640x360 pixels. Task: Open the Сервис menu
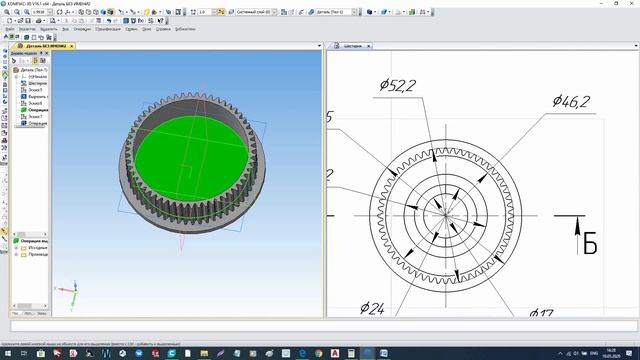pyautogui.click(x=131, y=29)
